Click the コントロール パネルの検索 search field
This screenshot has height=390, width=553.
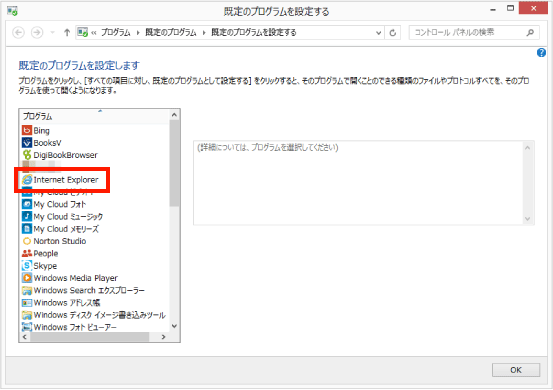pyautogui.click(x=474, y=33)
